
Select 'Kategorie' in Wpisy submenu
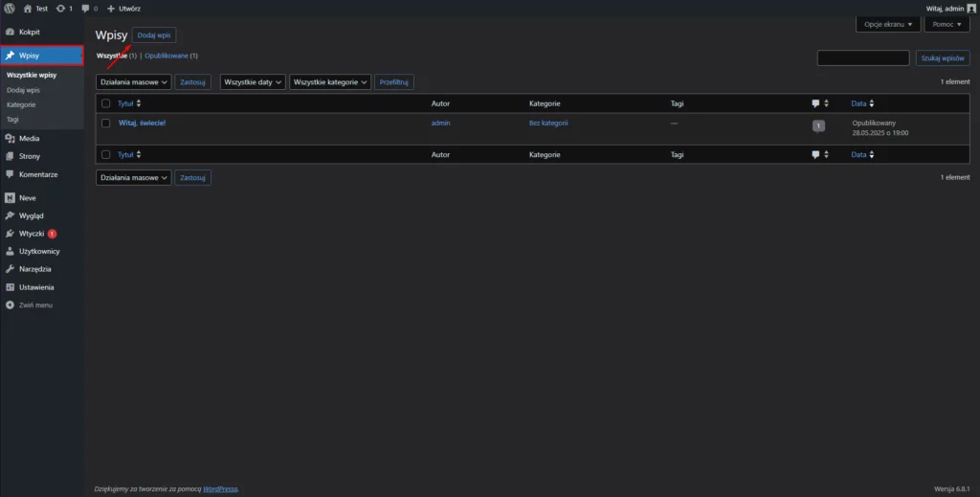click(x=21, y=104)
